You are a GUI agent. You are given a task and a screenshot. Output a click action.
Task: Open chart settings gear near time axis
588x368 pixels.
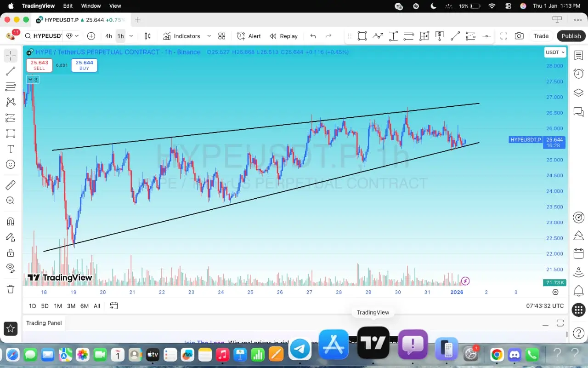(555, 292)
